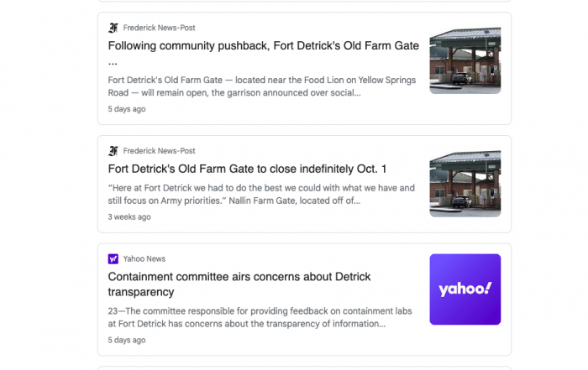The height and width of the screenshot is (370, 588).
Task: Click snippet quoting 'Here at Fort Detrick'
Action: click(261, 195)
